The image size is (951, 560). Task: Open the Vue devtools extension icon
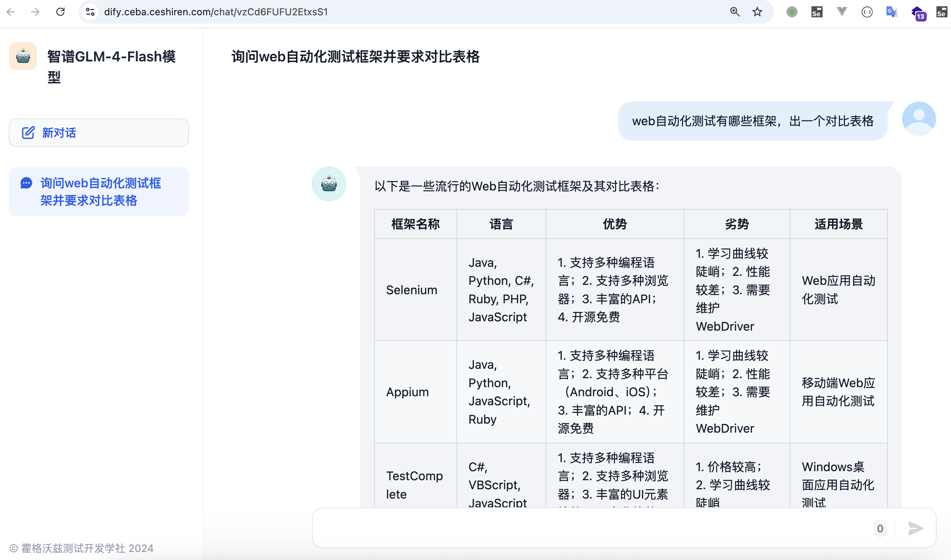click(842, 12)
